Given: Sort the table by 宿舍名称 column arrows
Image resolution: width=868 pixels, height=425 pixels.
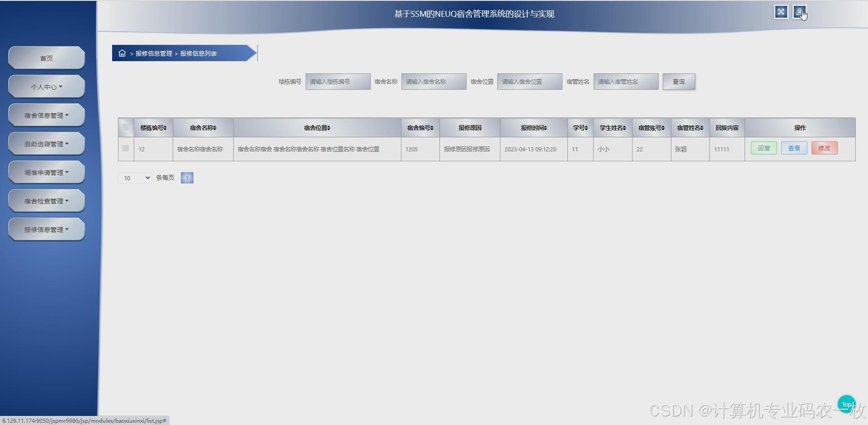Looking at the screenshot, I should 216,127.
